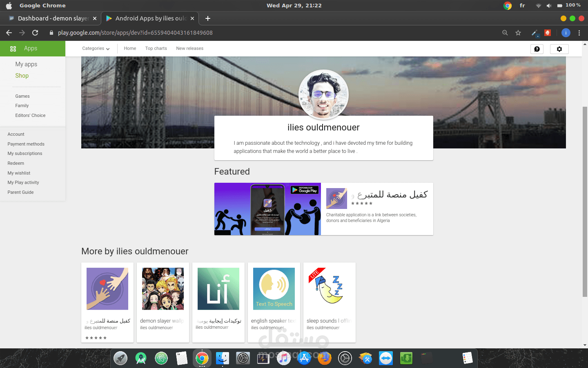Viewport: 588px width, 368px height.
Task: Open Parent Guide link
Action: point(20,192)
